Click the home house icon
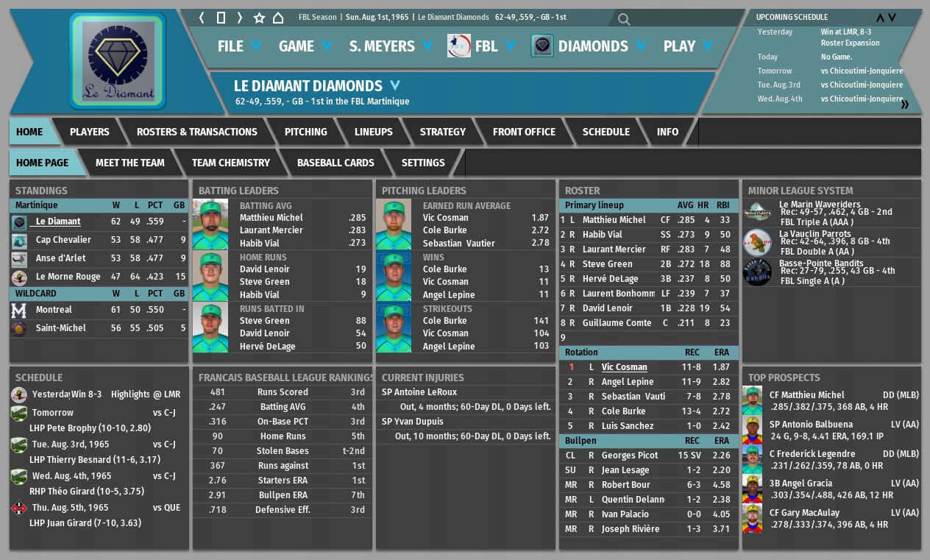 pyautogui.click(x=278, y=18)
